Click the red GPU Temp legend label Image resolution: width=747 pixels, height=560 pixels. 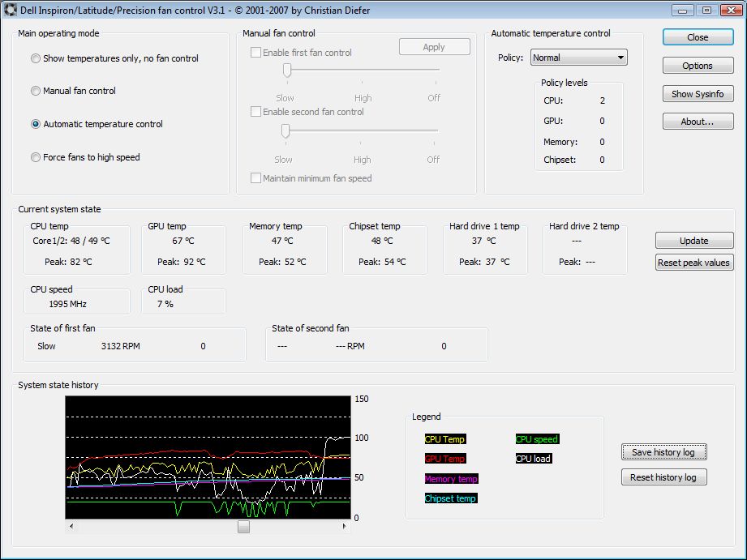tap(445, 459)
